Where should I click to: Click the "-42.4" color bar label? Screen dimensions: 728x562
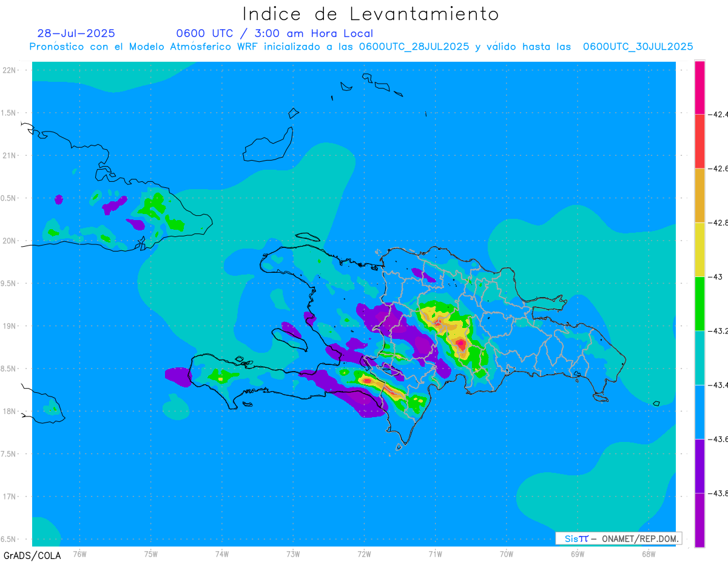click(718, 114)
